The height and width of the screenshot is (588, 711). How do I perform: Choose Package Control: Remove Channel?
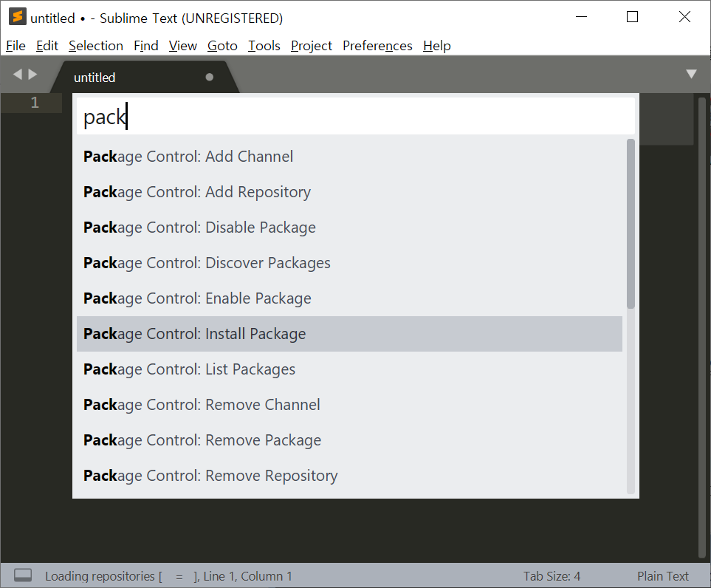pyautogui.click(x=349, y=405)
